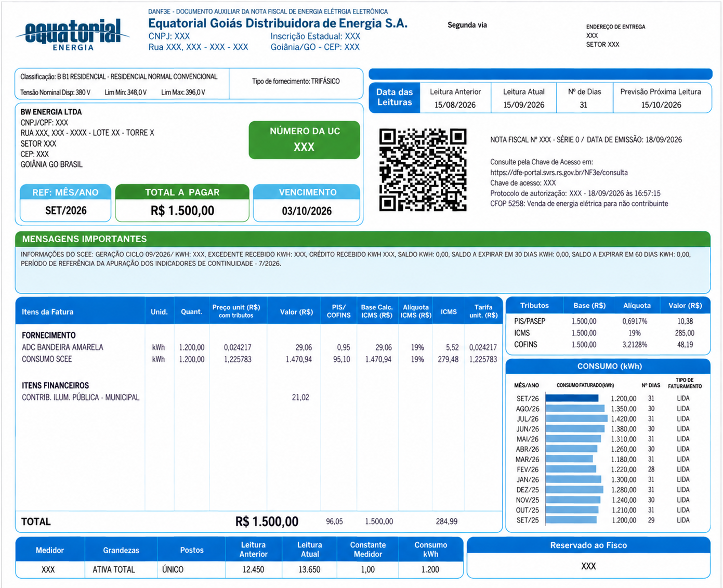
Task: Click the JUL/26 consumption bar
Action: (x=576, y=419)
